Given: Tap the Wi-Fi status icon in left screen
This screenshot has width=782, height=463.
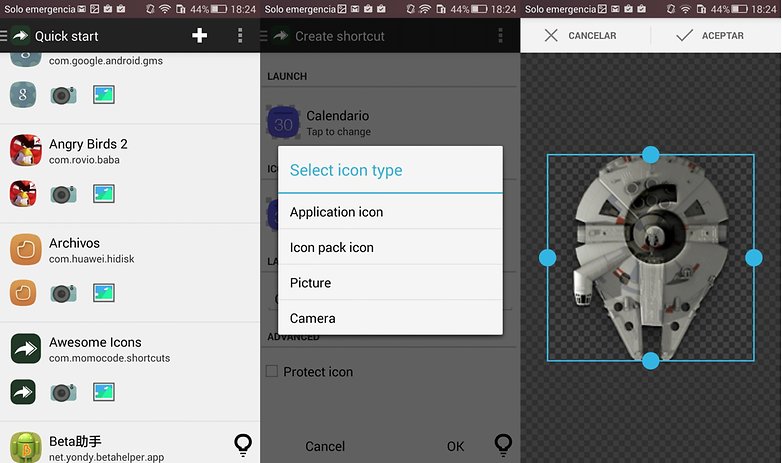Looking at the screenshot, I should [165, 9].
